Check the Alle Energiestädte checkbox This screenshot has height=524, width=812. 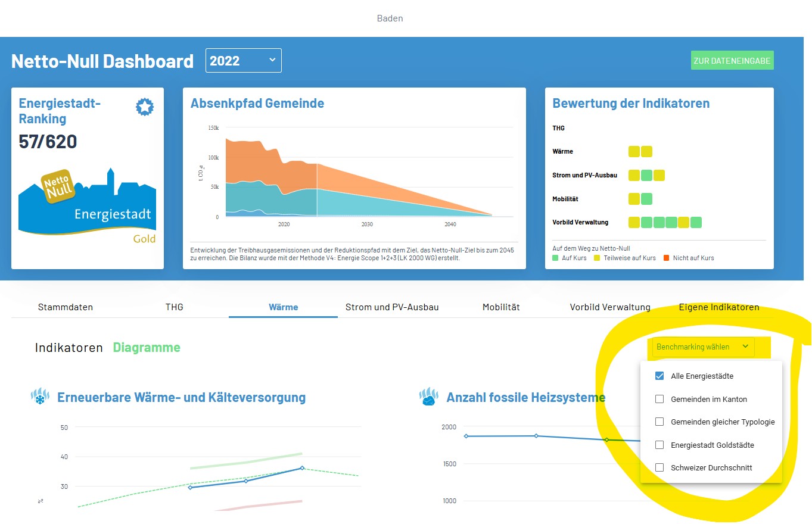click(x=659, y=376)
